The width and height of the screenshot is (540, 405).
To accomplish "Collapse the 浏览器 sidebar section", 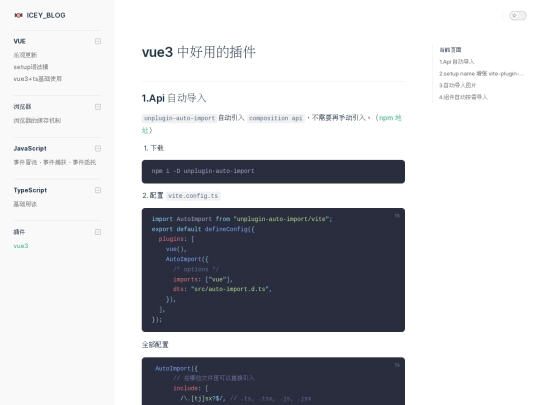I will pyautogui.click(x=98, y=107).
